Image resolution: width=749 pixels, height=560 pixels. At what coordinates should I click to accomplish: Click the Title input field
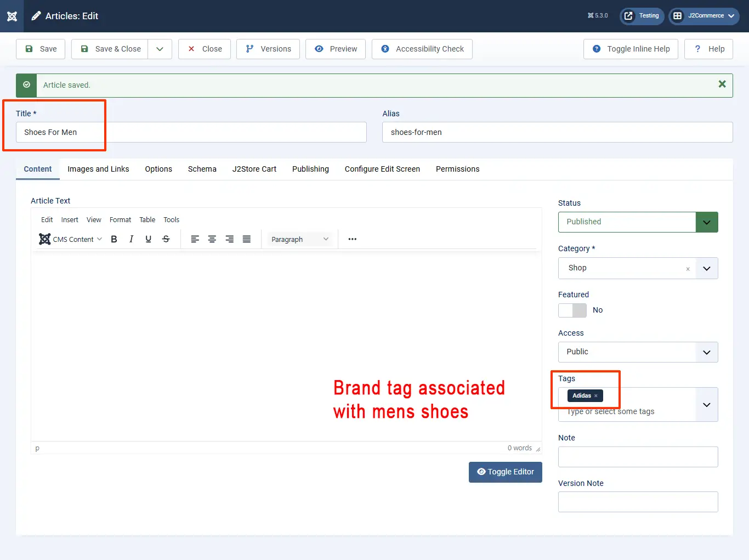click(x=191, y=132)
